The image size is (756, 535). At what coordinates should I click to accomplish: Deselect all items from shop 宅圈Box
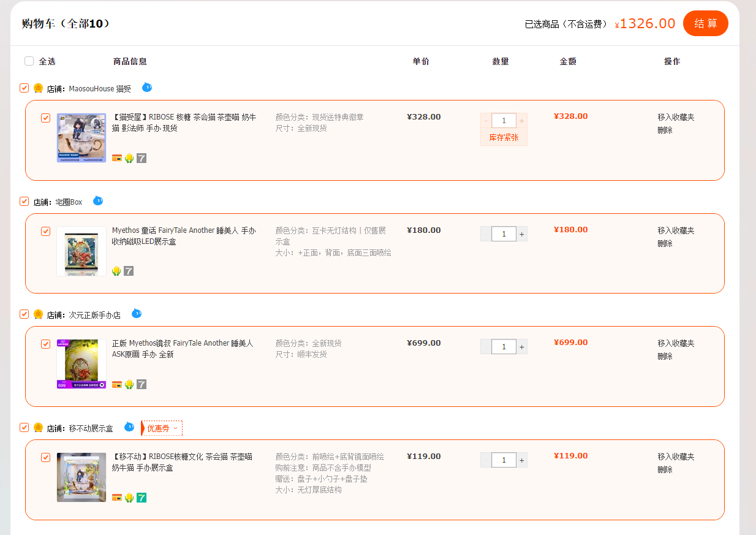(24, 201)
